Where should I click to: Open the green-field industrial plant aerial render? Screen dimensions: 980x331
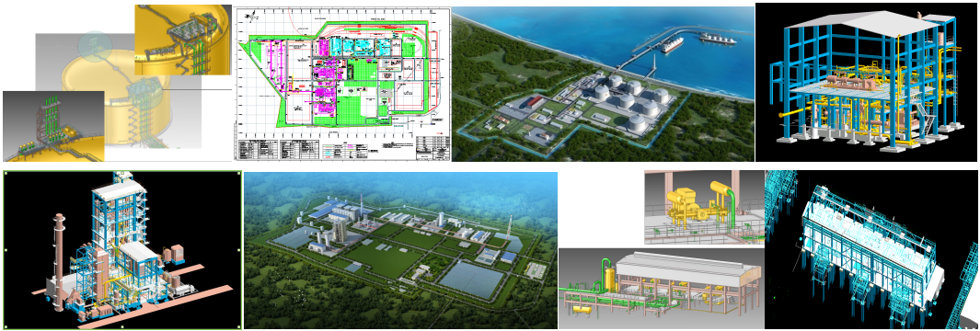pyautogui.click(x=400, y=250)
